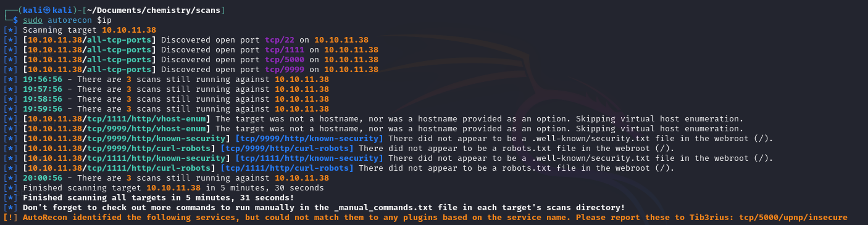This screenshot has width=868, height=225.
Task: Click the autorecon command text
Action: coord(70,20)
